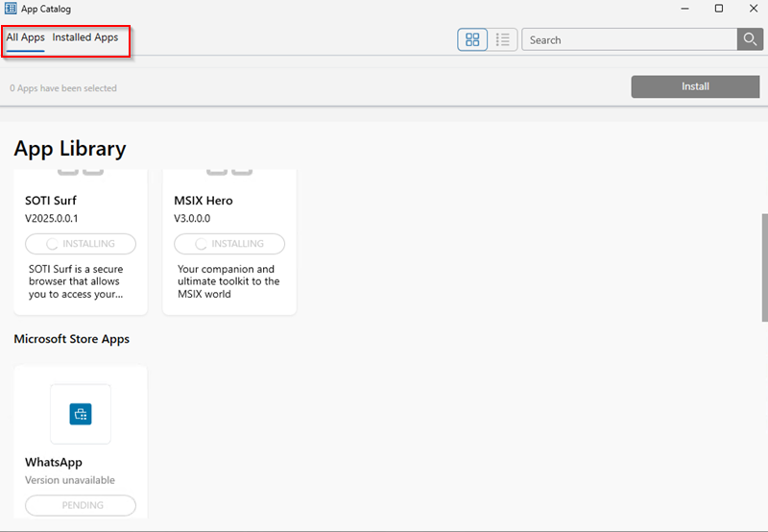This screenshot has width=768, height=532.
Task: Select the grid view icon
Action: (472, 39)
